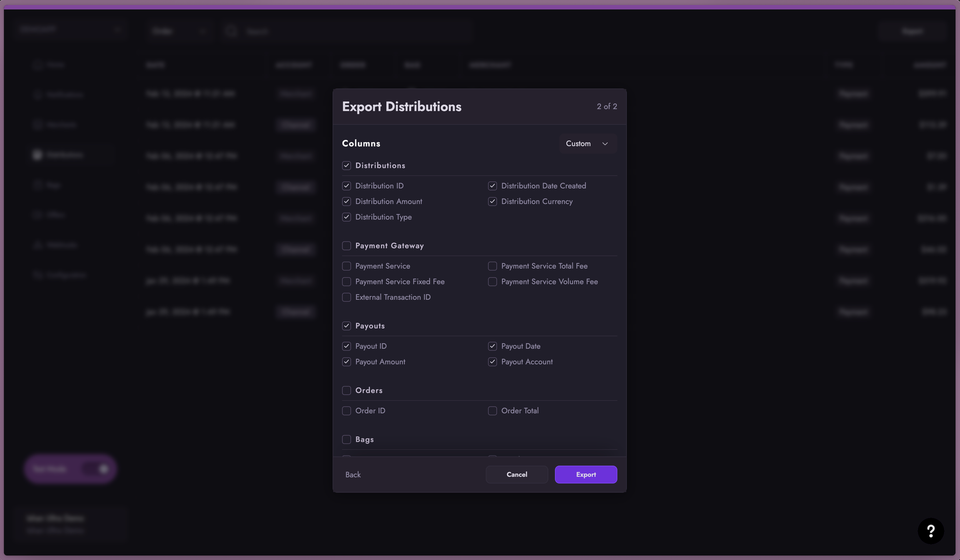Image resolution: width=960 pixels, height=560 pixels.
Task: Uncheck the Distributions group checkbox
Action: tap(346, 166)
